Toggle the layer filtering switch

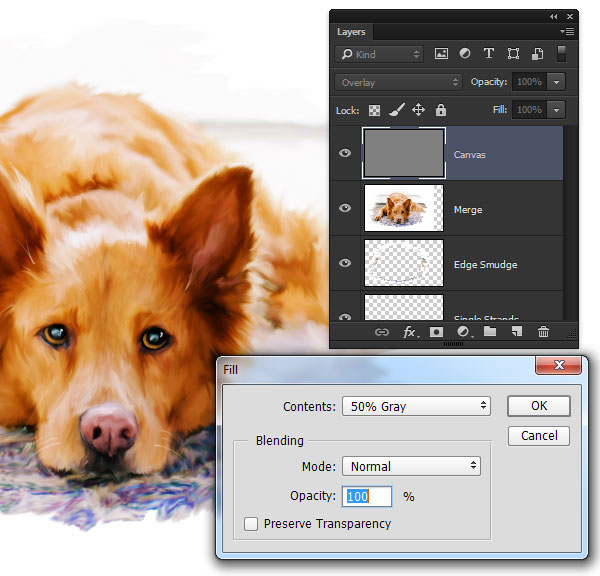pos(561,54)
